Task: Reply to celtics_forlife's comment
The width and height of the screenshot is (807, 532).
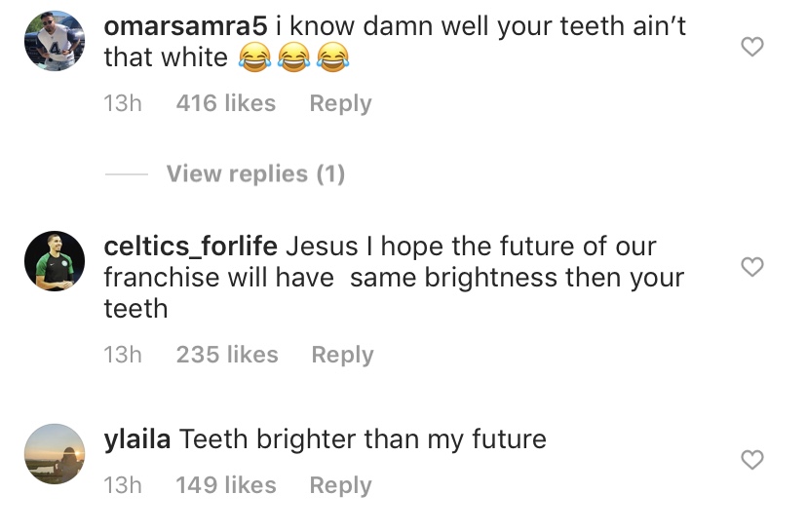Action: tap(342, 355)
